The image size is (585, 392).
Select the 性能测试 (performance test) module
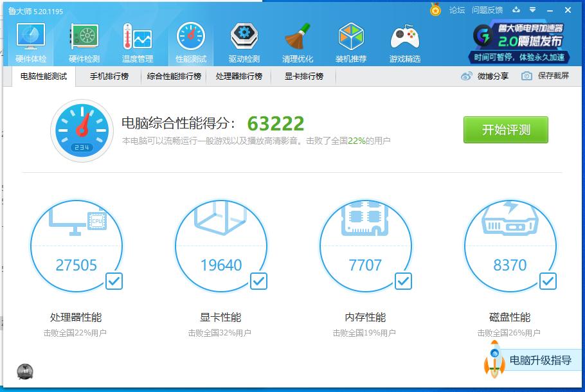coord(190,42)
